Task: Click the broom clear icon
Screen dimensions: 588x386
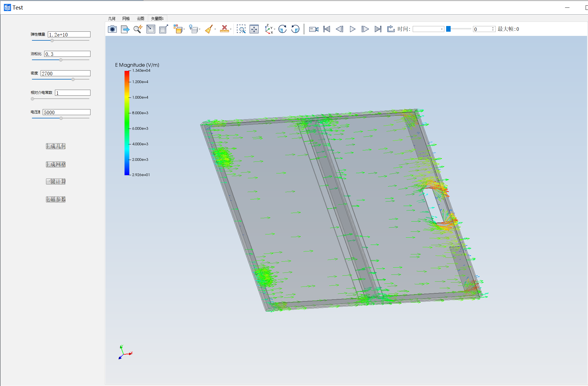Action: [209, 29]
